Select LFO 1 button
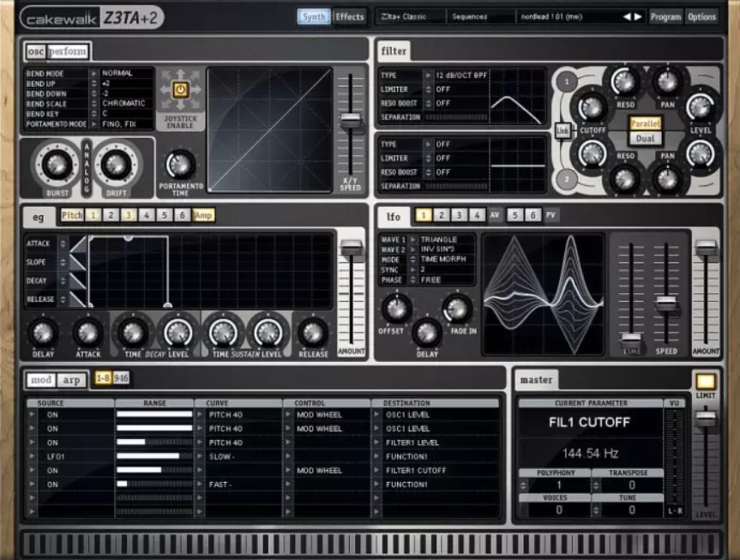 pos(424,215)
